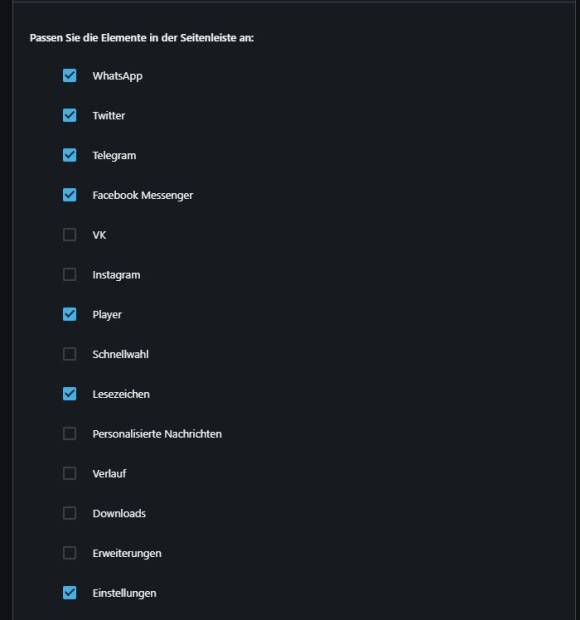Viewport: 580px width, 620px height.
Task: Uncheck the Player checkbox
Action: pyautogui.click(x=70, y=314)
